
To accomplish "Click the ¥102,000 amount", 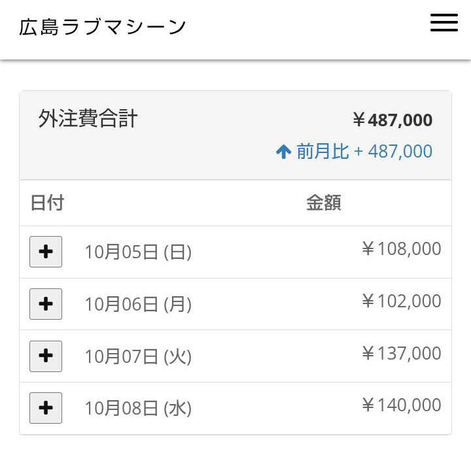I will pyautogui.click(x=401, y=301).
